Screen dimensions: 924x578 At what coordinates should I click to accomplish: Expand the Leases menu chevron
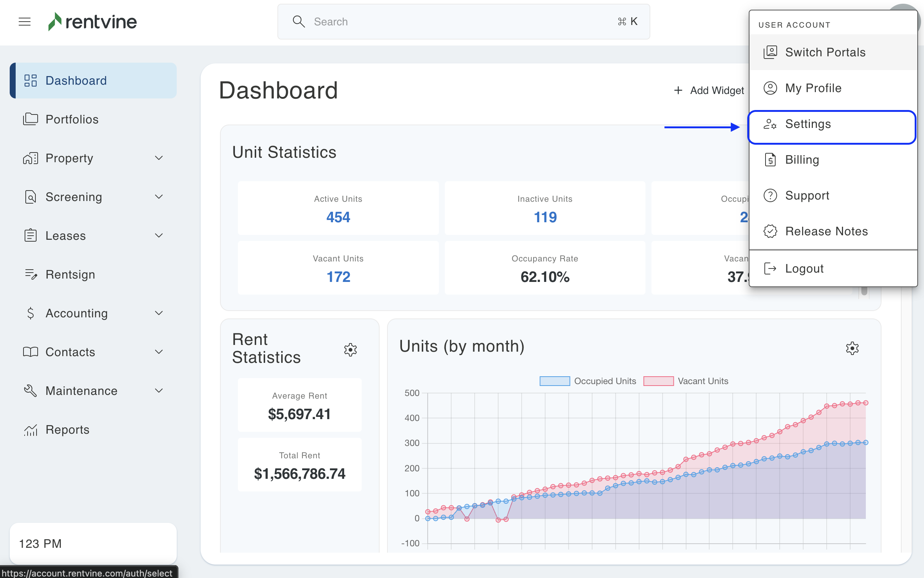[x=159, y=235]
